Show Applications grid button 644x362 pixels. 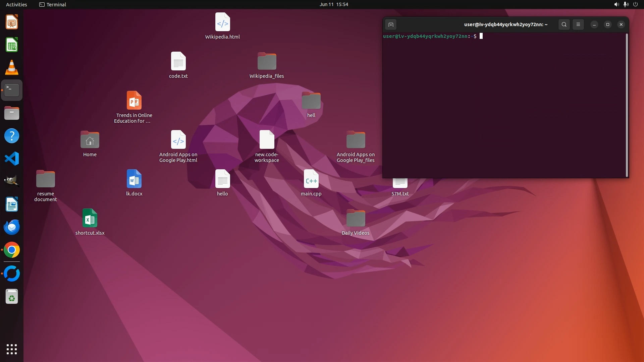(12, 349)
